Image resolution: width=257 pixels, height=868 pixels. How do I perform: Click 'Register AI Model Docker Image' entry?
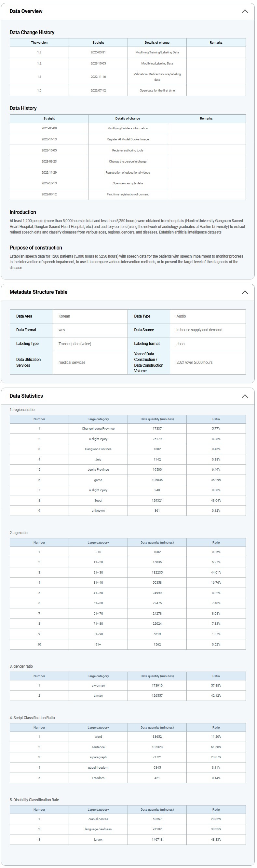tap(128, 139)
